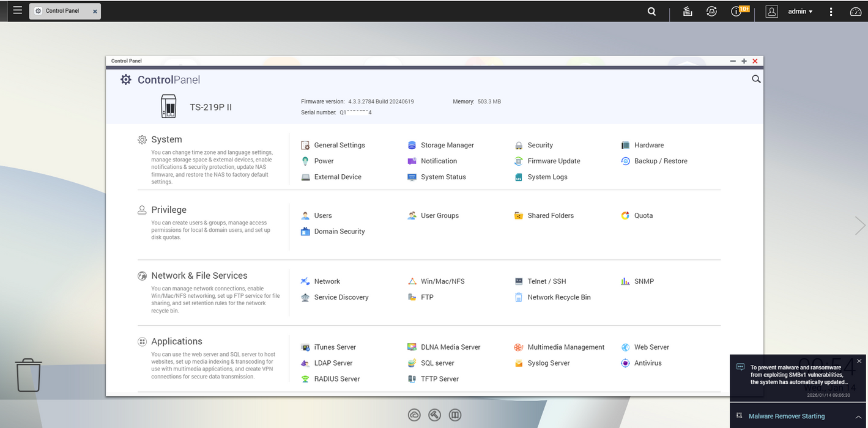Open the Win/Mac/NFS icon
This screenshot has height=428, width=868.
[412, 281]
